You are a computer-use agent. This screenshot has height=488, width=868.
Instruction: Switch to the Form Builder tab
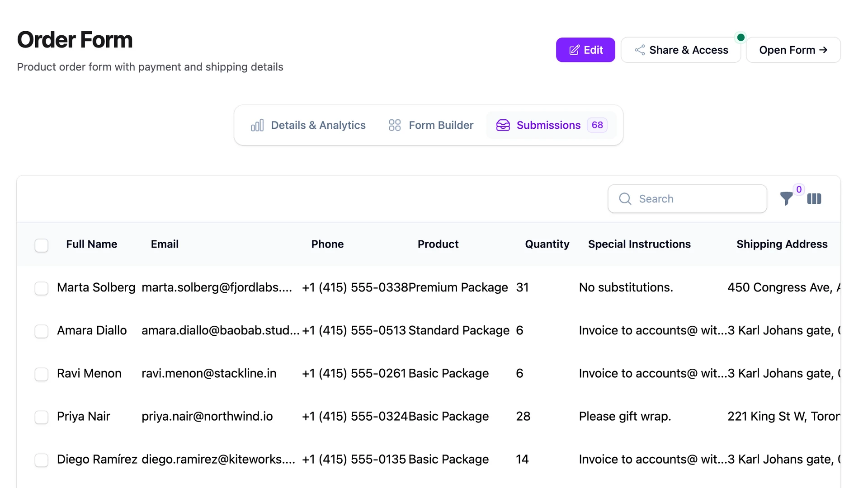[430, 125]
